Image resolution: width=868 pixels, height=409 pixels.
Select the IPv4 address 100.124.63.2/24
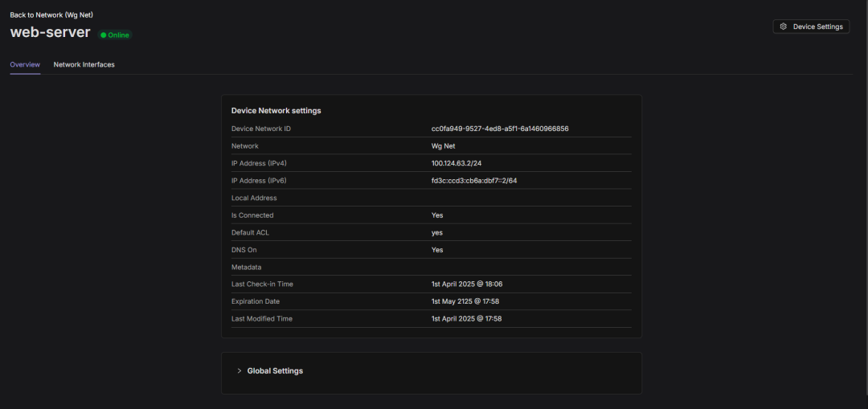pos(457,163)
